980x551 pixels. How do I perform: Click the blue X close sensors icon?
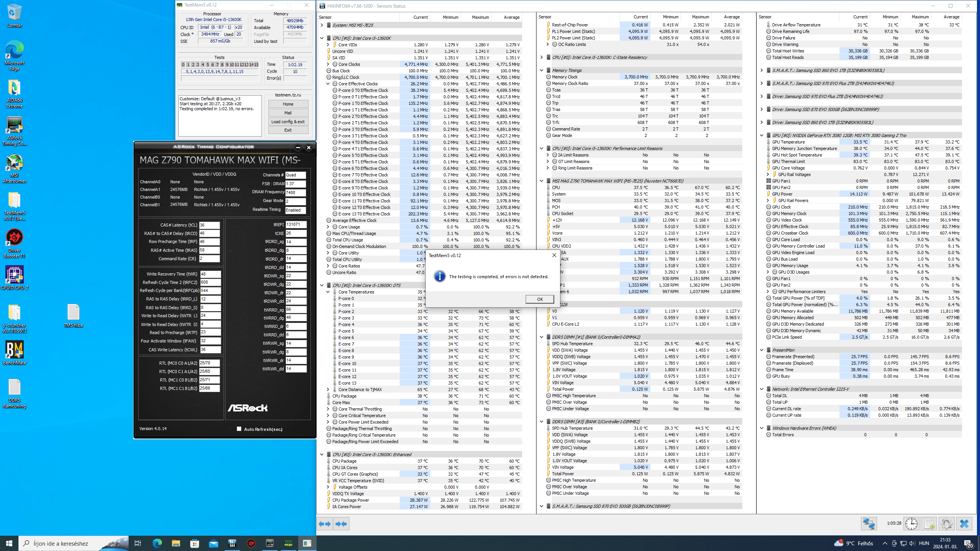[964, 523]
